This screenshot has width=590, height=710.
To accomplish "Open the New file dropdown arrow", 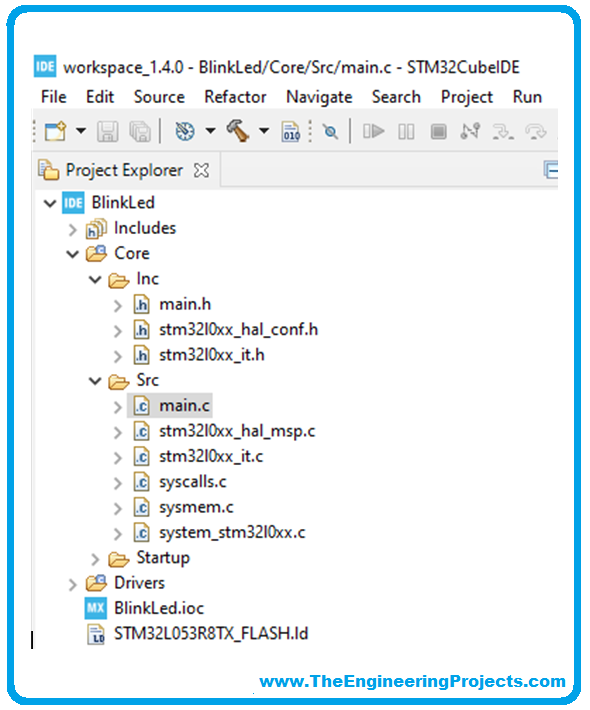I will point(81,131).
